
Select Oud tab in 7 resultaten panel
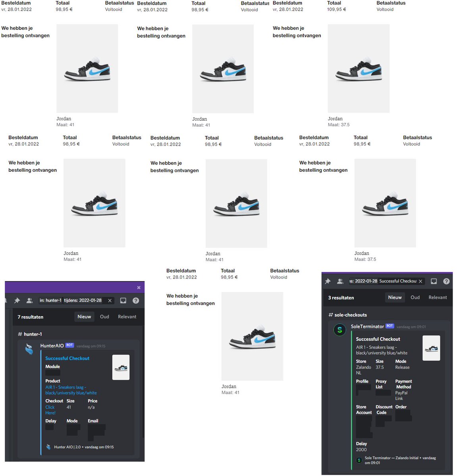click(x=104, y=317)
